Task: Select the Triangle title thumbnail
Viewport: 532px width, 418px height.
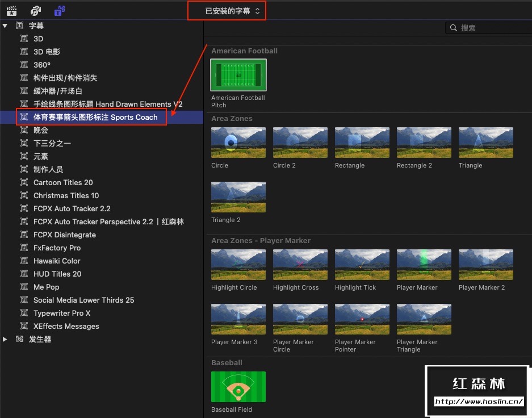Action: 486,143
